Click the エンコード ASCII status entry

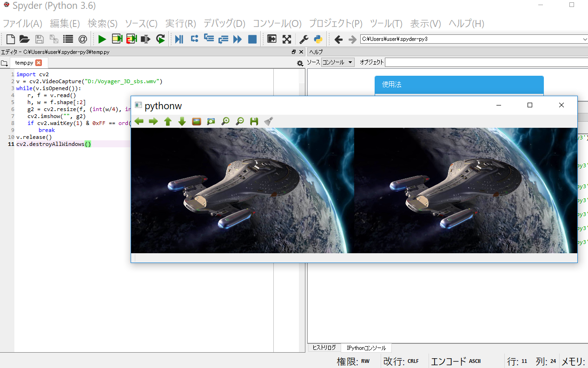click(456, 361)
